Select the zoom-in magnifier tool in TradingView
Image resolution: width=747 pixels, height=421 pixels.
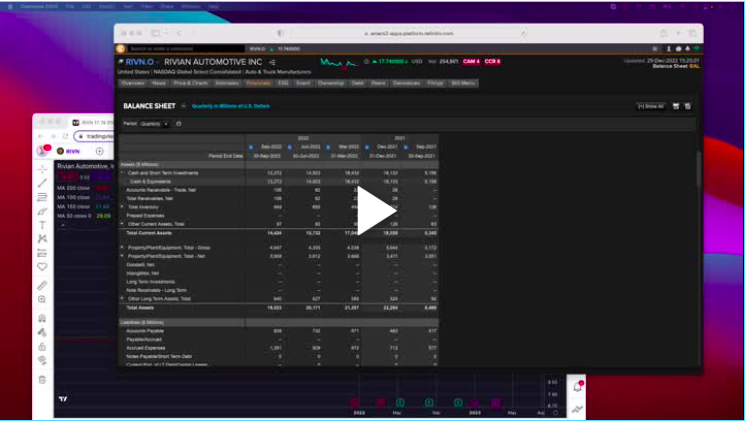coord(42,299)
